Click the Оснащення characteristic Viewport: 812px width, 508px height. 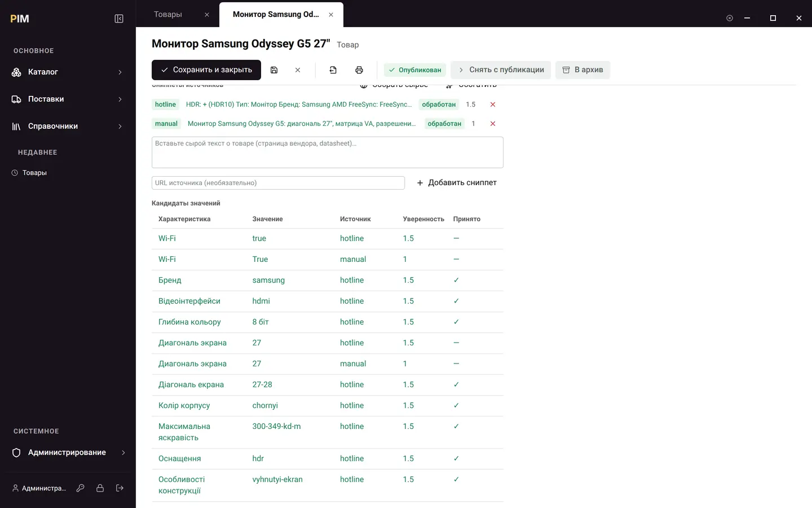(180, 459)
